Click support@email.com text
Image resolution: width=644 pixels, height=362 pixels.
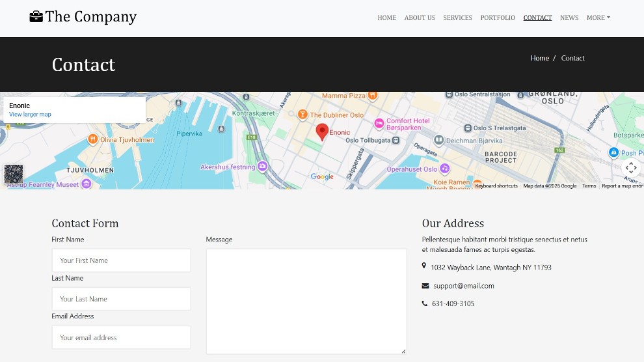coord(464,286)
